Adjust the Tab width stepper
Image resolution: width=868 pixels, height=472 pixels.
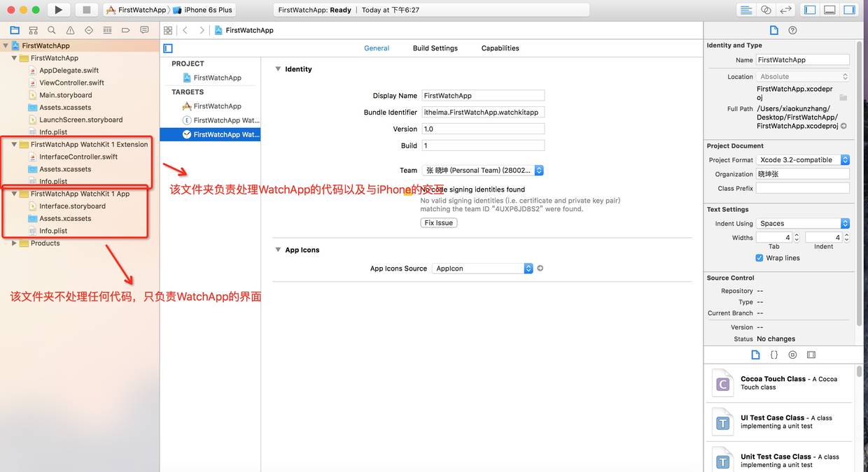796,238
